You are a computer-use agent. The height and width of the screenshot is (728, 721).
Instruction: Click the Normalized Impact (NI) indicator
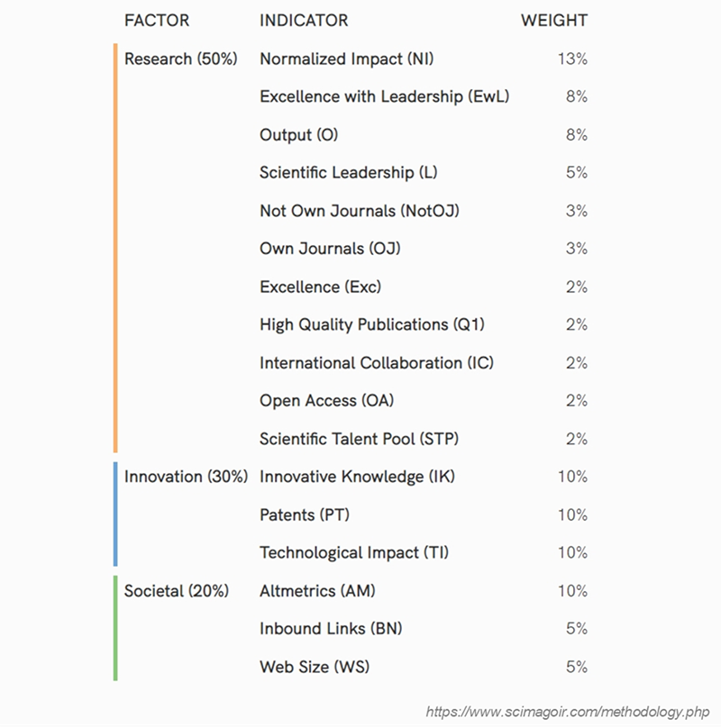347,59
